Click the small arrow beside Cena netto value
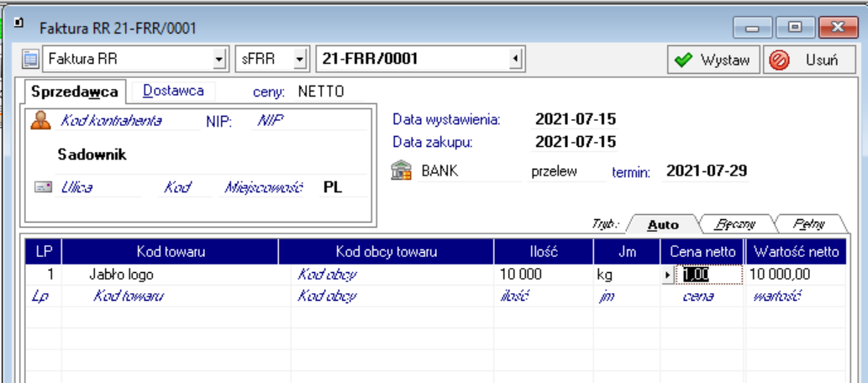The width and height of the screenshot is (868, 383). (x=668, y=275)
